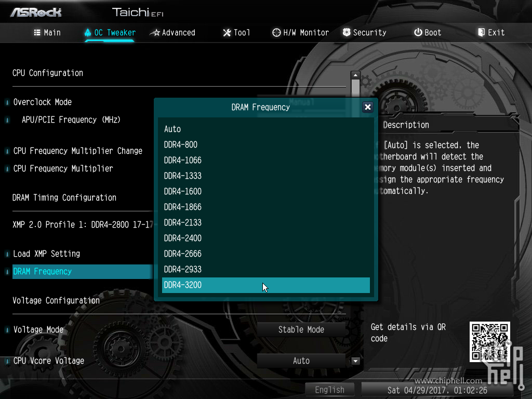Go to the Tool tab
This screenshot has height=399, width=532.
pyautogui.click(x=236, y=33)
